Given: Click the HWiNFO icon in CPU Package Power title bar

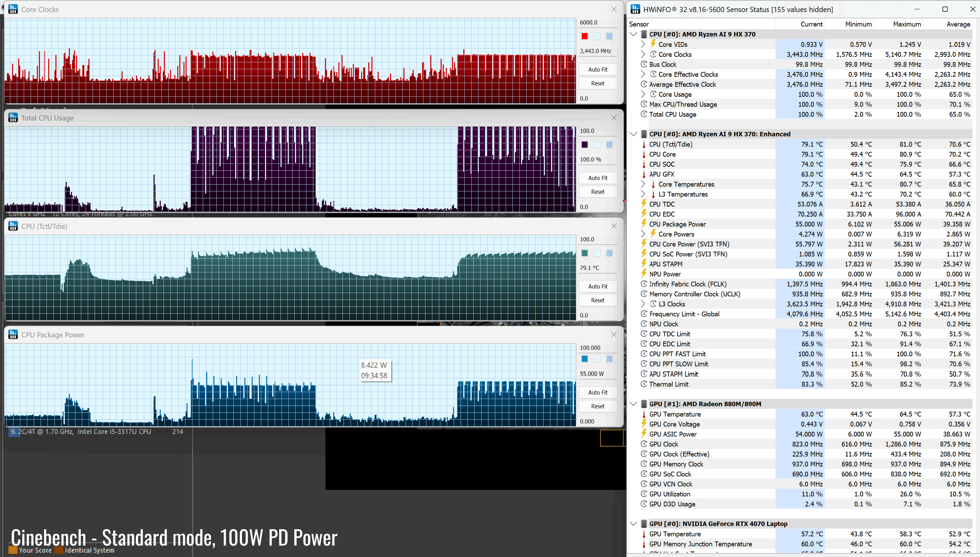Looking at the screenshot, I should click(x=13, y=335).
